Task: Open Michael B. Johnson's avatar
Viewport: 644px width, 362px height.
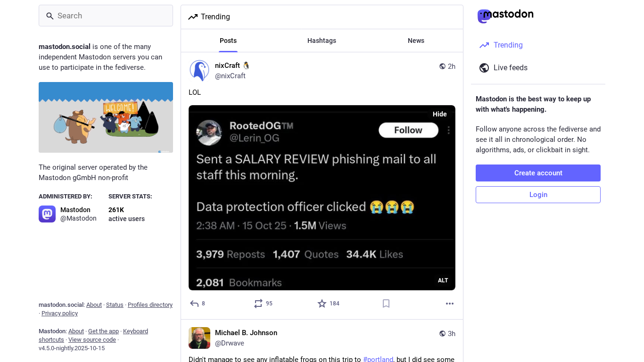Action: 199,338
